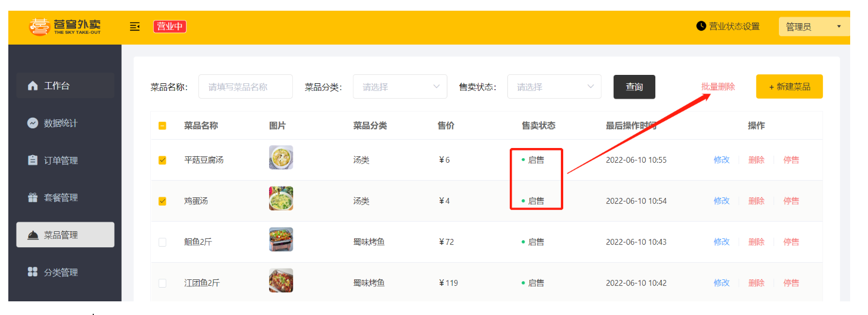868x315 pixels.
Task: Click 删除 for 鮰鱼2斤
Action: click(x=756, y=242)
